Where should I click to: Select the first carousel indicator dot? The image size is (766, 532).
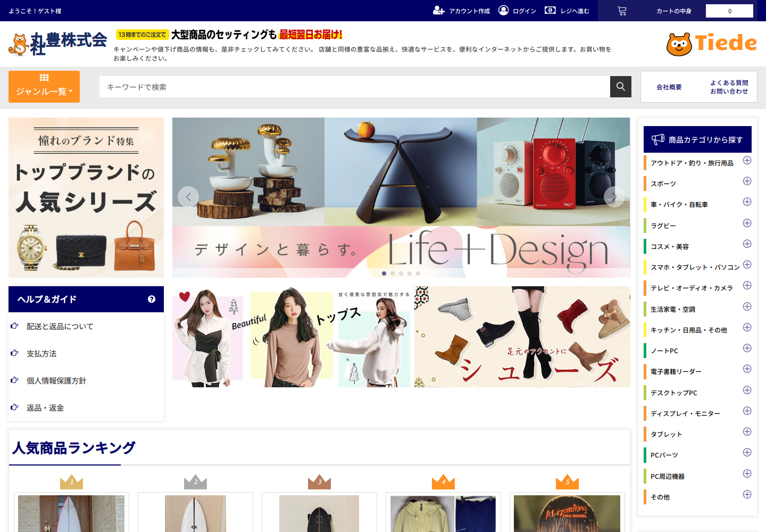coord(384,273)
